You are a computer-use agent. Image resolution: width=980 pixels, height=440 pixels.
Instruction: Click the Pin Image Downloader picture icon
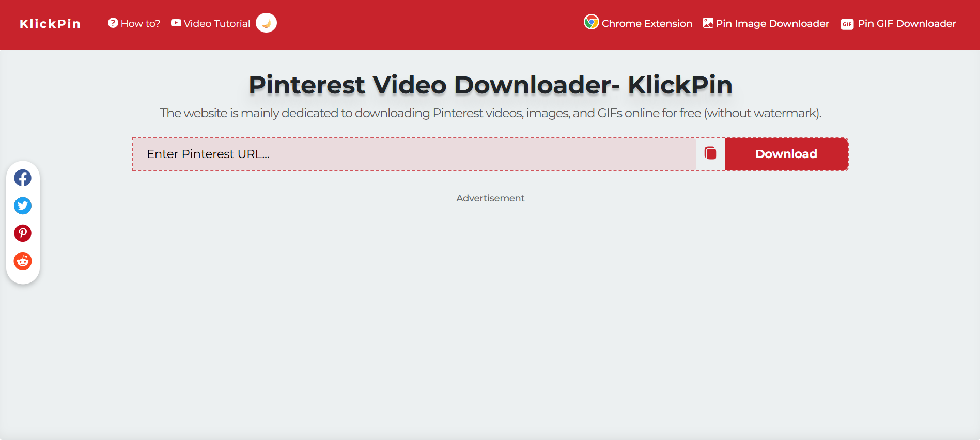tap(708, 23)
